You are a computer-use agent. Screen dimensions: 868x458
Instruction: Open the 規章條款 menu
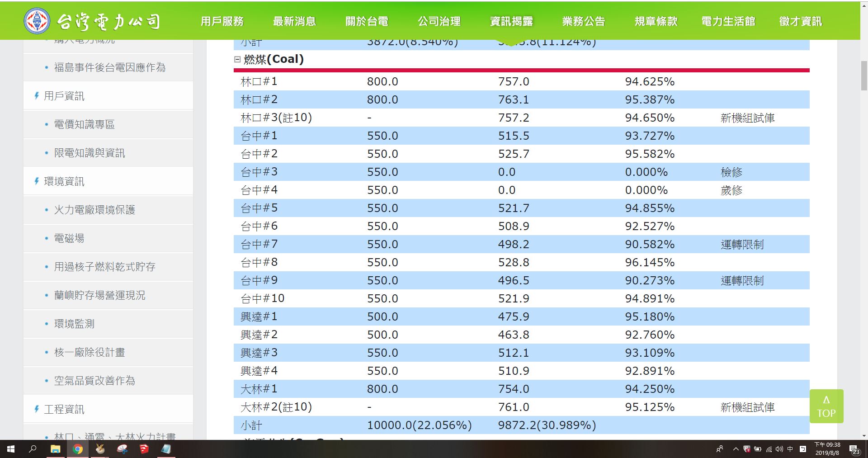coord(656,21)
